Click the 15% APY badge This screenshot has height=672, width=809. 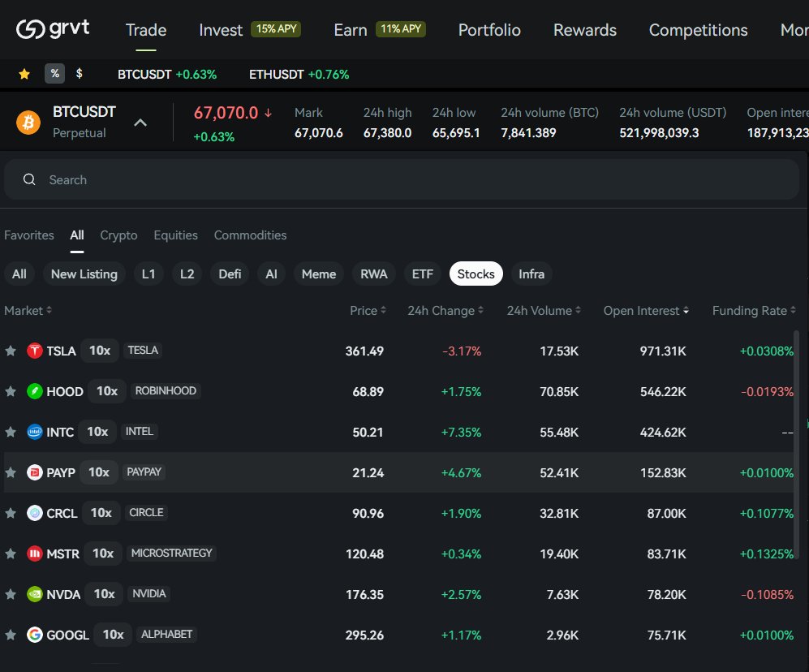tap(276, 29)
